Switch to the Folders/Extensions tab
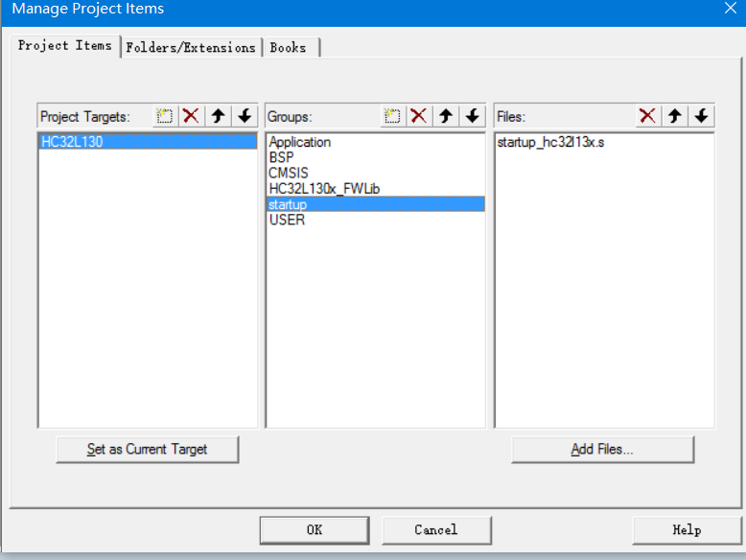 point(191,48)
